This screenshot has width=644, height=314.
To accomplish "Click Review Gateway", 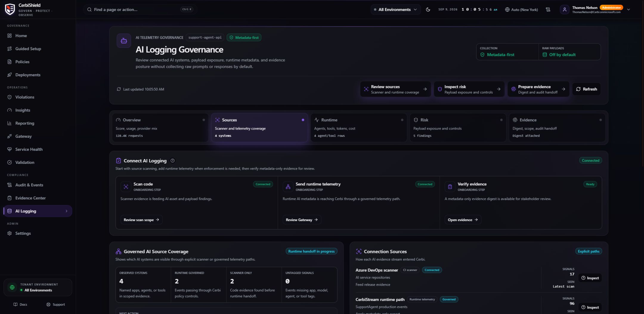I will 302,220.
